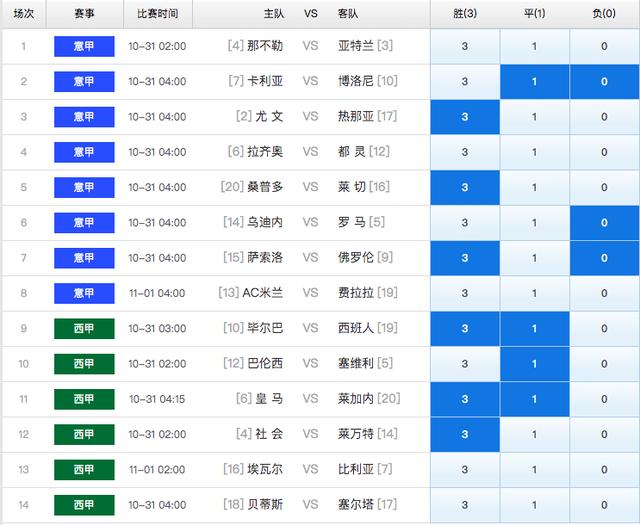Select draw (1) for 桑普多 vs 莱切
This screenshot has height=525, width=640.
tap(535, 187)
